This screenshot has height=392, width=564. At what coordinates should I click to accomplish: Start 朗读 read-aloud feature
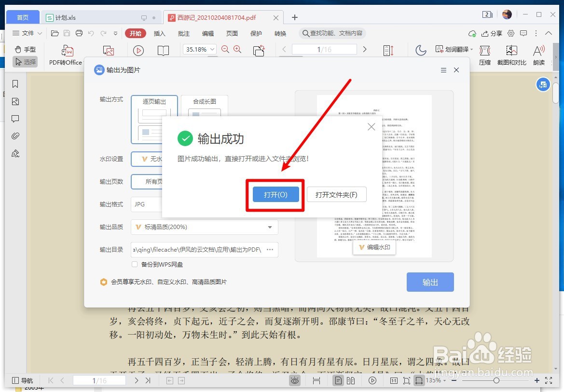click(539, 55)
